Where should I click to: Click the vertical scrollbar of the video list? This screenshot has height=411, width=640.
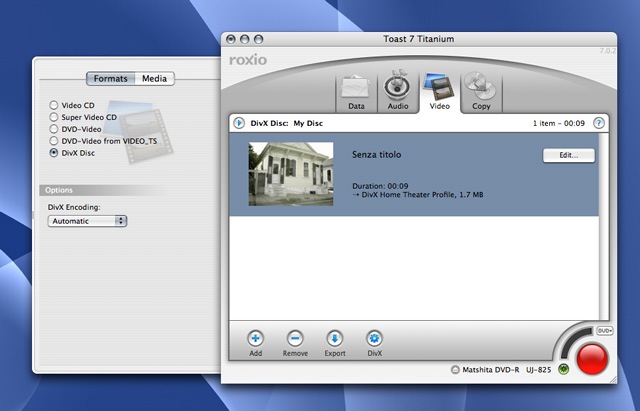tap(604, 227)
